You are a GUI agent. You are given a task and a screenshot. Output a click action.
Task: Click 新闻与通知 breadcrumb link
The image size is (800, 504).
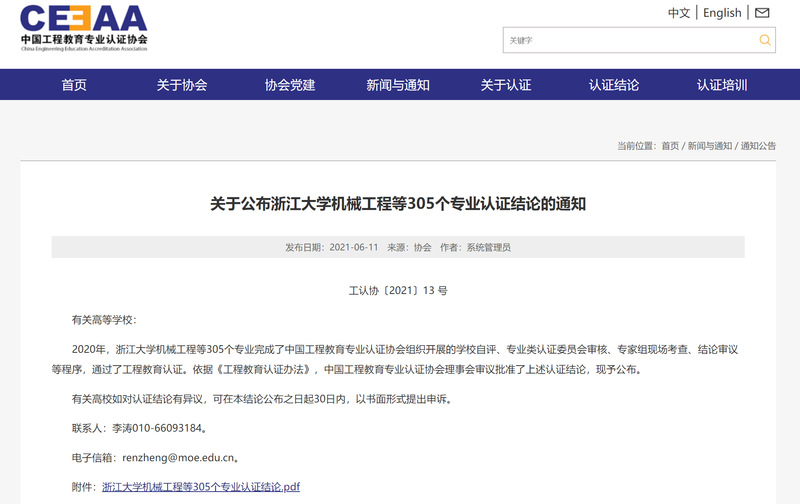tap(710, 146)
